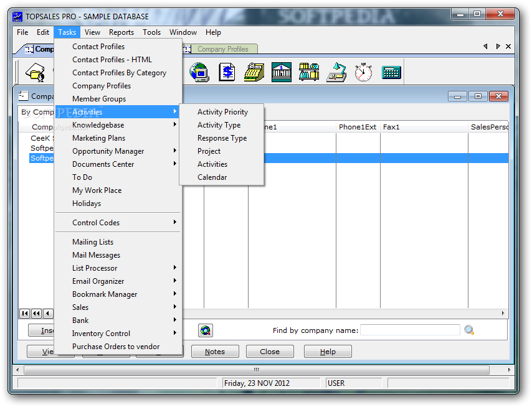The height and width of the screenshot is (407, 532).
Task: Expand the List Processor submenu
Action: tap(175, 268)
